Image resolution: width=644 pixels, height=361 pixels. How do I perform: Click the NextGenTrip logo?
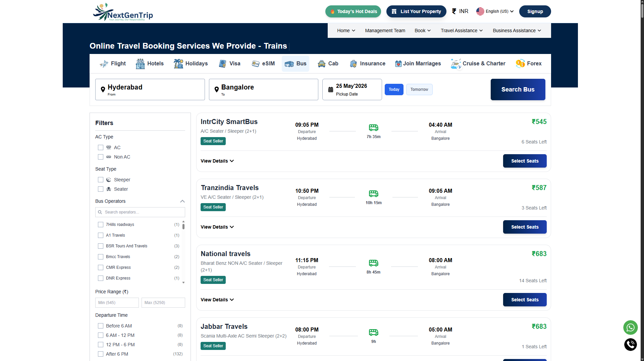[123, 12]
